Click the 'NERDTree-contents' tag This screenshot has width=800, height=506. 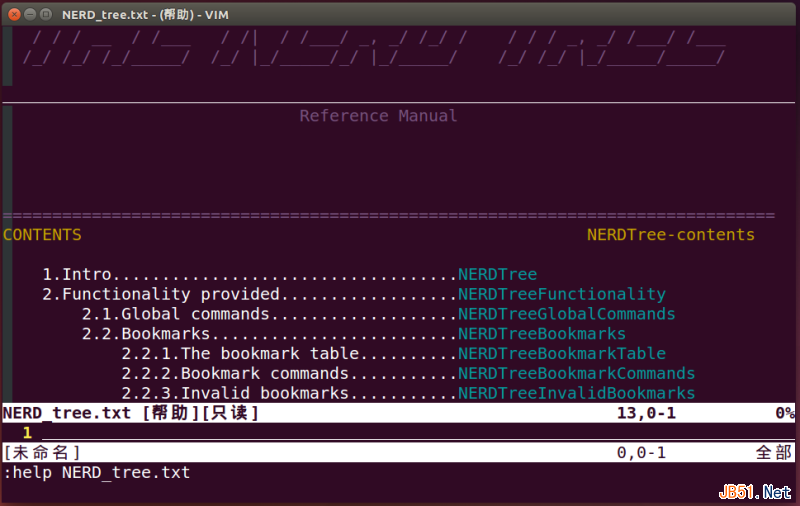670,235
